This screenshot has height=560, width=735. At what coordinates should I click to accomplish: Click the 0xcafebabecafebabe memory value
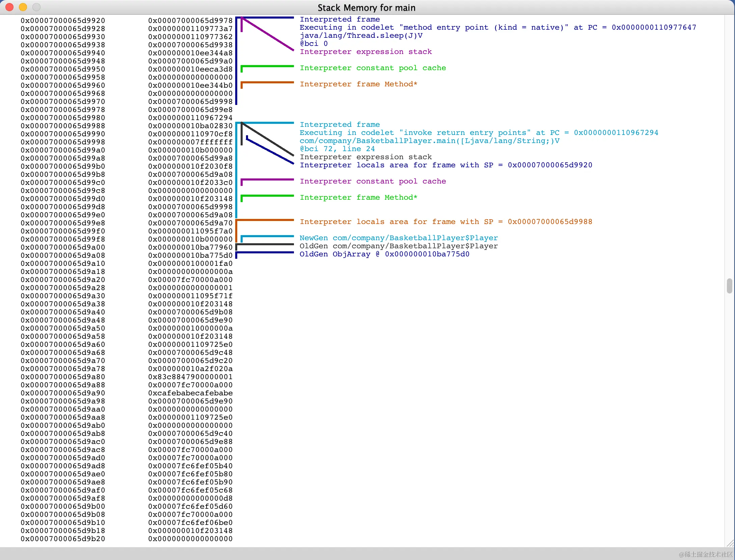tap(190, 393)
